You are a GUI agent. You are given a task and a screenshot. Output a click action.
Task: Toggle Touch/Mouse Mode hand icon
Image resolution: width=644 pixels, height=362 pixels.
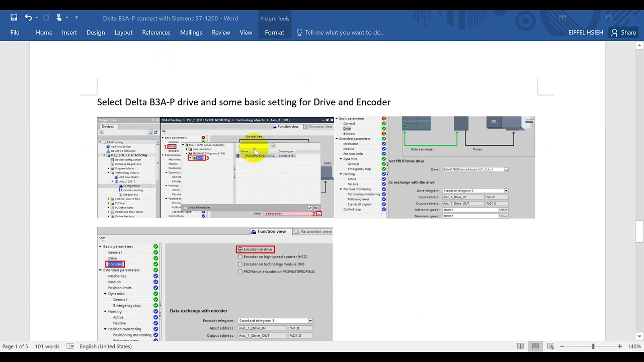pos(59,18)
